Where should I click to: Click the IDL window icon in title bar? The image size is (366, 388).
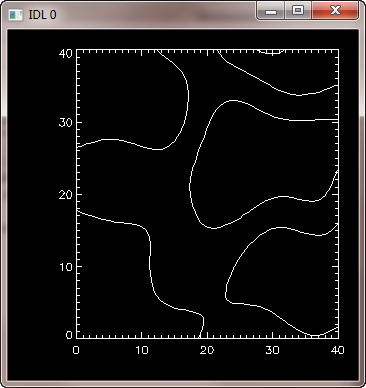15,15
